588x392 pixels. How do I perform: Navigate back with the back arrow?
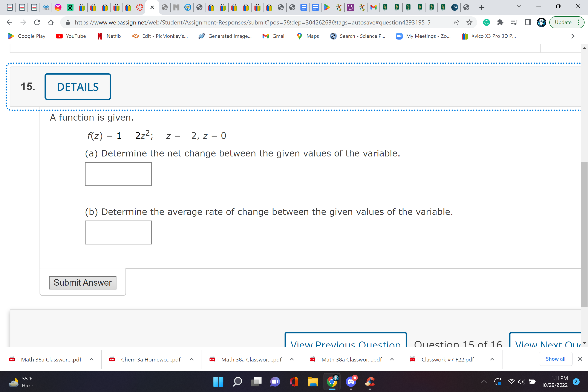(x=9, y=22)
